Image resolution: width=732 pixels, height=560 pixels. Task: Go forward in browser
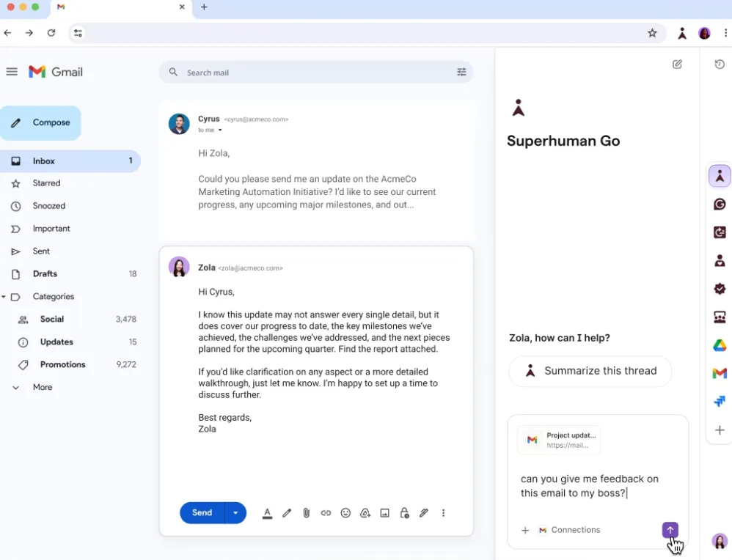click(29, 33)
